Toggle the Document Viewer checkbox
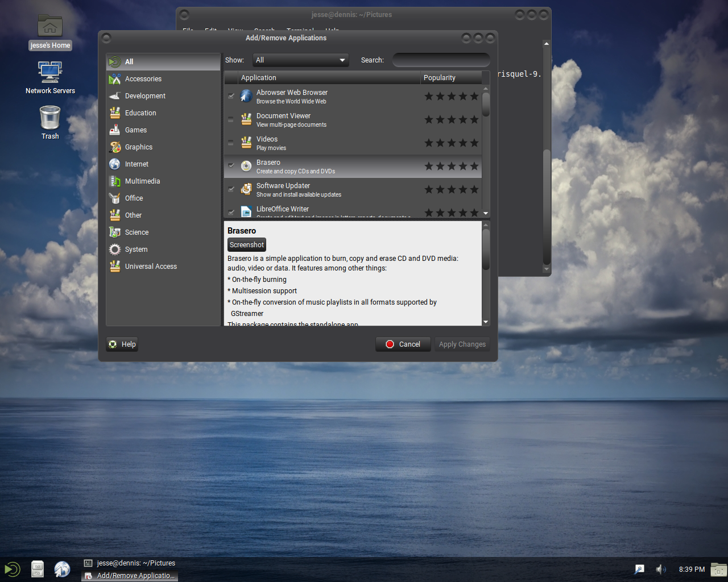The height and width of the screenshot is (582, 728). 231,119
